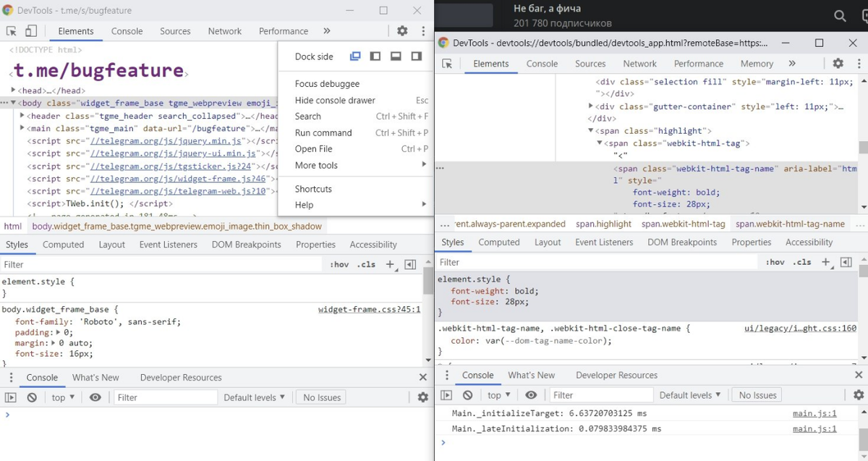Close the right console drawer
The height and width of the screenshot is (461, 868).
[x=859, y=375]
